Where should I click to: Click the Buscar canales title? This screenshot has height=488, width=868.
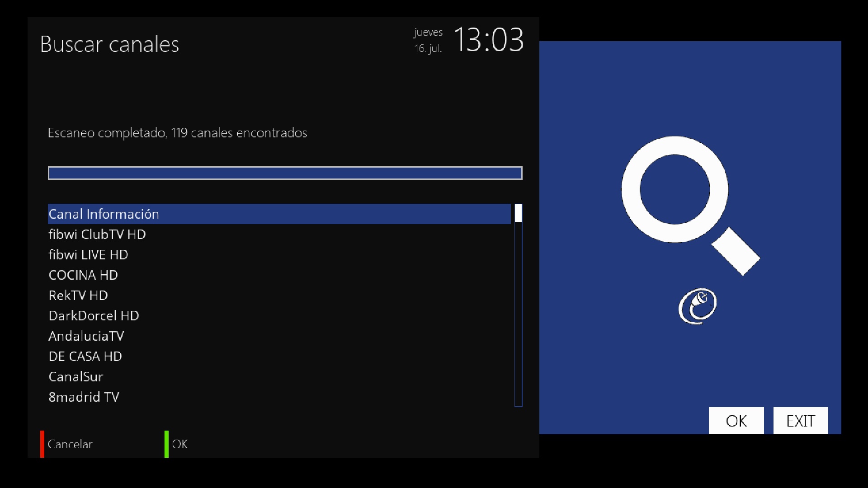[109, 44]
